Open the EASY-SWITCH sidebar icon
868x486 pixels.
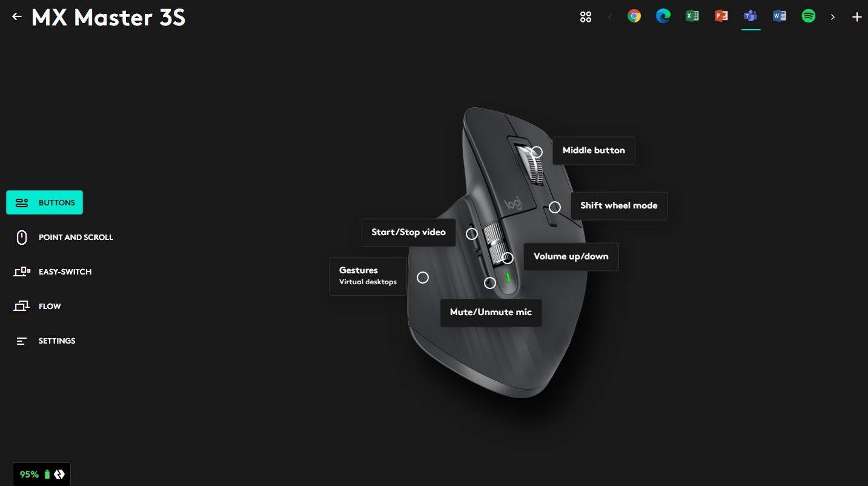point(22,271)
